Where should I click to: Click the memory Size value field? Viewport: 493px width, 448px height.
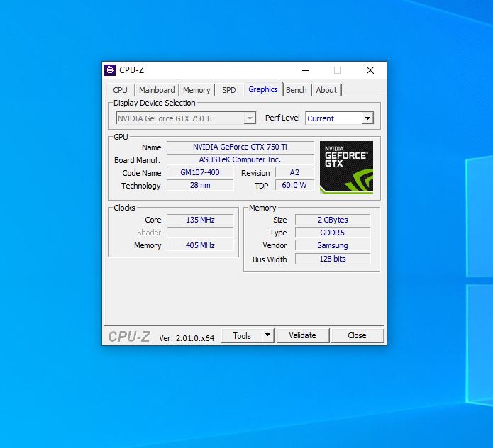point(332,220)
